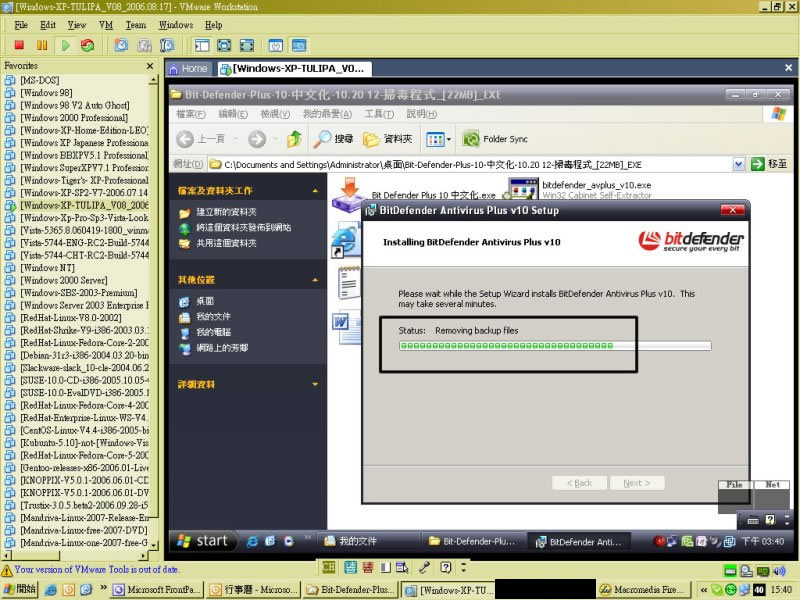Expand hidden host tray icons chevron

pyautogui.click(x=704, y=590)
